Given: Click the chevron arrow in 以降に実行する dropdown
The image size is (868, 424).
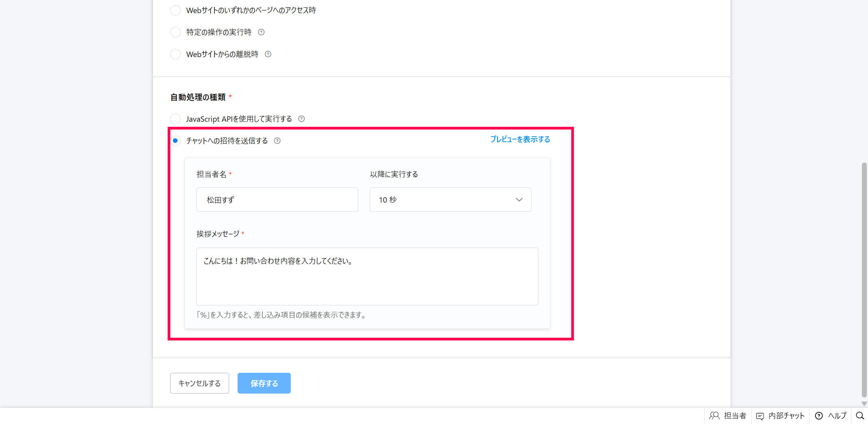Looking at the screenshot, I should (x=519, y=200).
